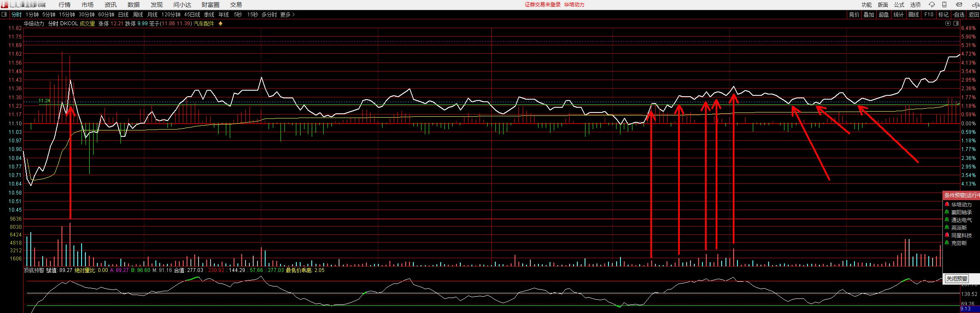Switch to the 季线 period tab
The height and width of the screenshot is (313, 980).
click(x=209, y=15)
